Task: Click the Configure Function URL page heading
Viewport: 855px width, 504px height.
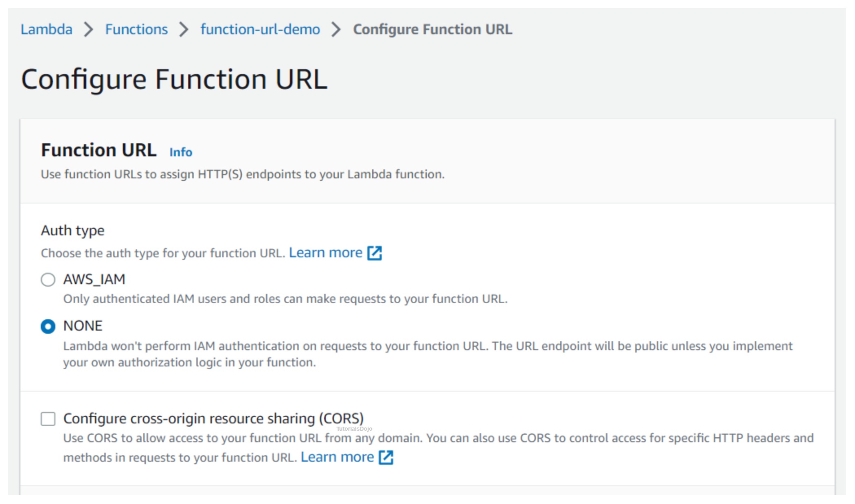Action: click(x=174, y=79)
